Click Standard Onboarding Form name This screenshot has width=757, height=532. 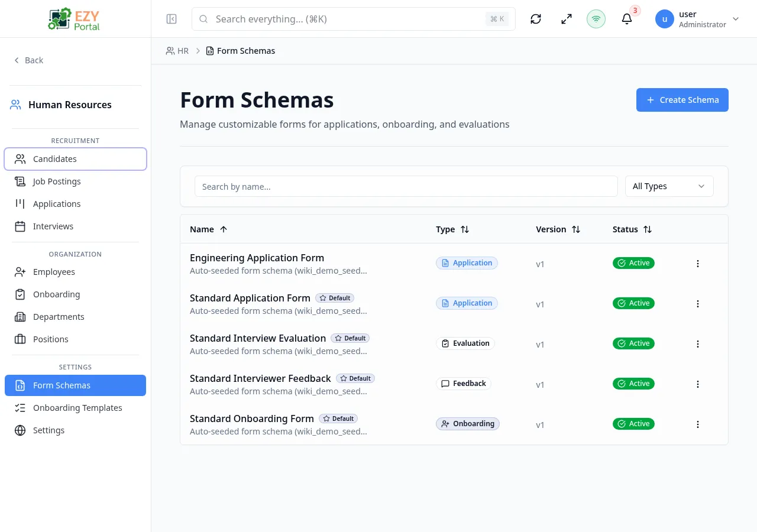tap(252, 419)
